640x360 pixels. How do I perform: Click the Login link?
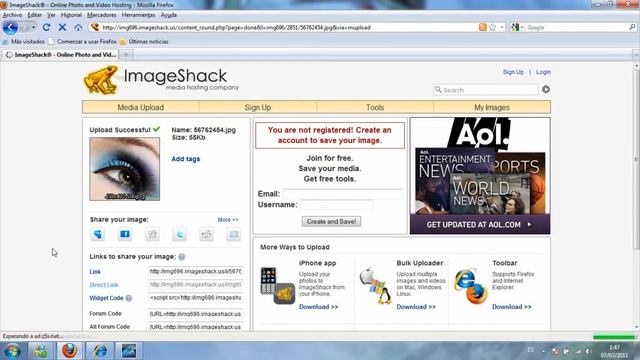click(543, 72)
